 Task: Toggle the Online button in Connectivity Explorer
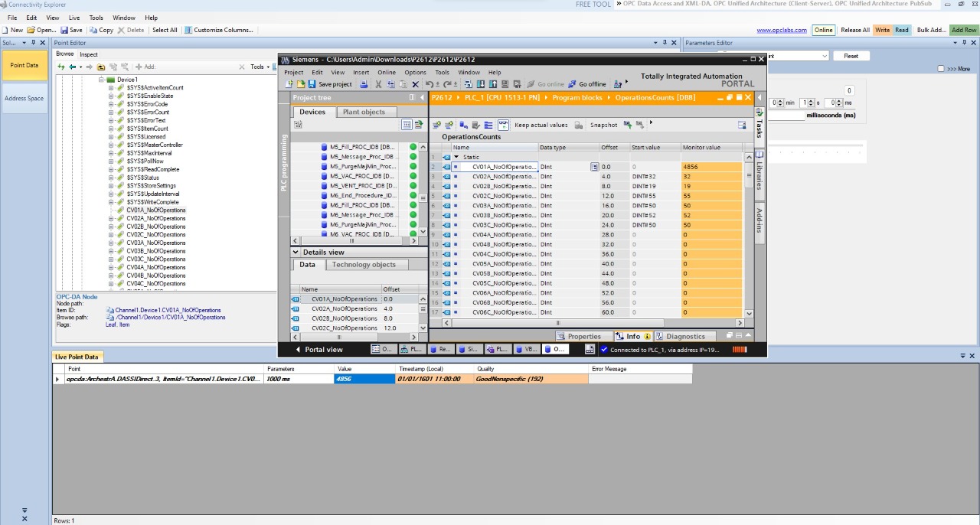(x=823, y=30)
